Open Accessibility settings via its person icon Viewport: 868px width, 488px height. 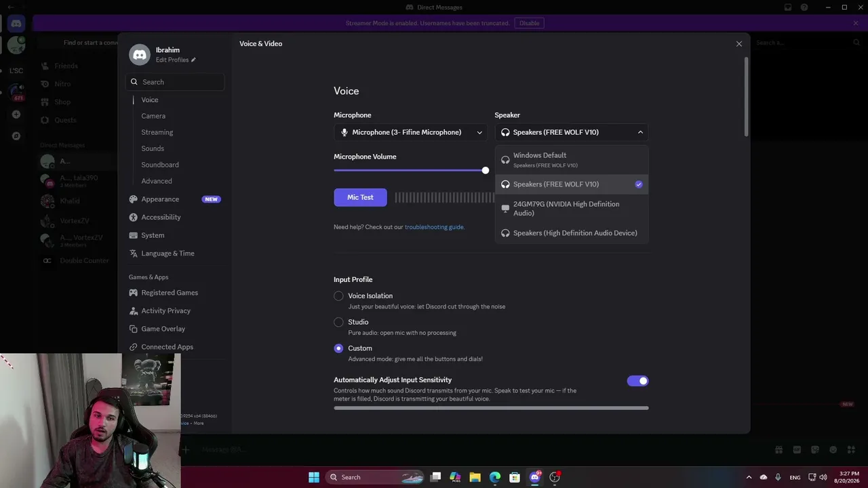point(134,217)
